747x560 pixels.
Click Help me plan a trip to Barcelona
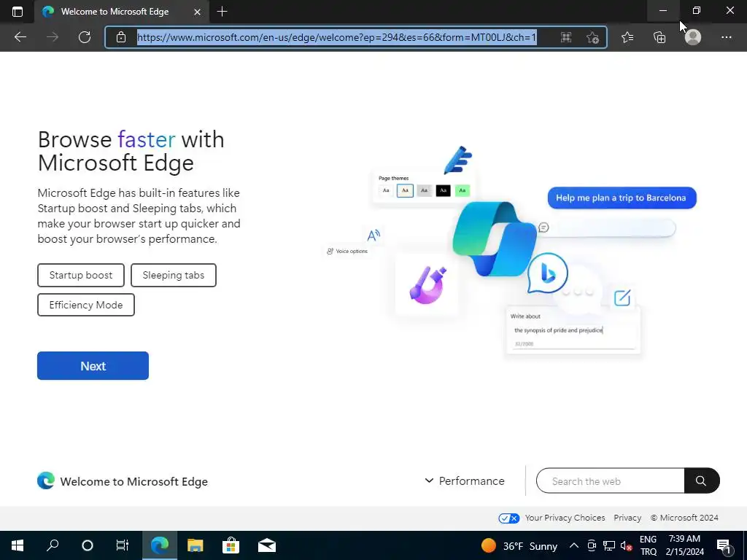pyautogui.click(x=622, y=198)
